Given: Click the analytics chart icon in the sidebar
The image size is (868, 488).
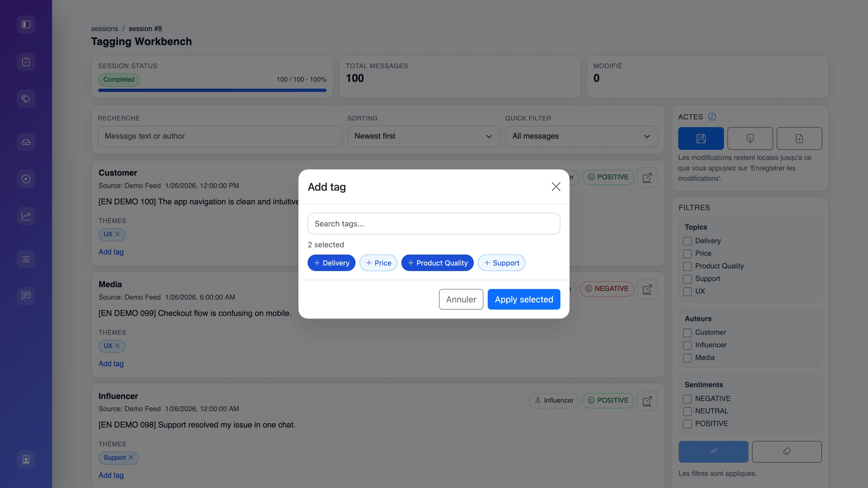Looking at the screenshot, I should 26,215.
